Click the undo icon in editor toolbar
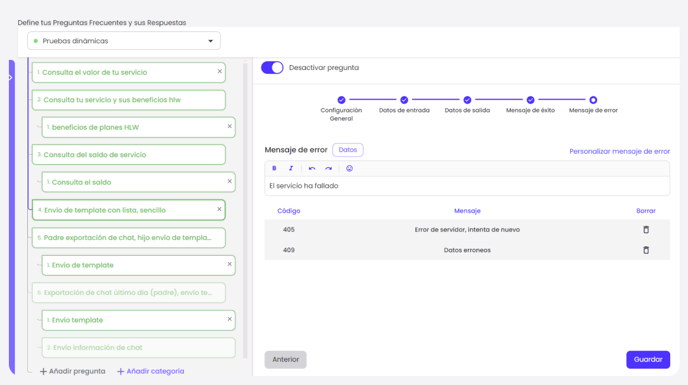688x385 pixels. [312, 168]
